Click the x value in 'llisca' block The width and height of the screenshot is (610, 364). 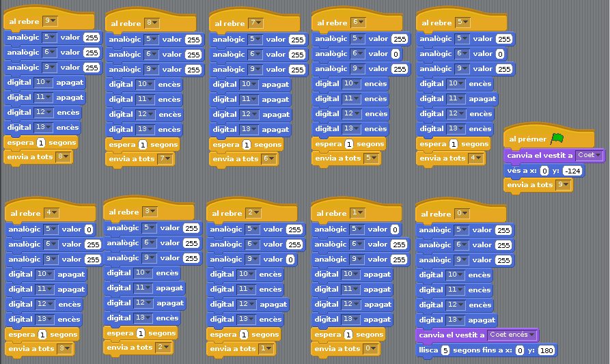click(x=520, y=350)
